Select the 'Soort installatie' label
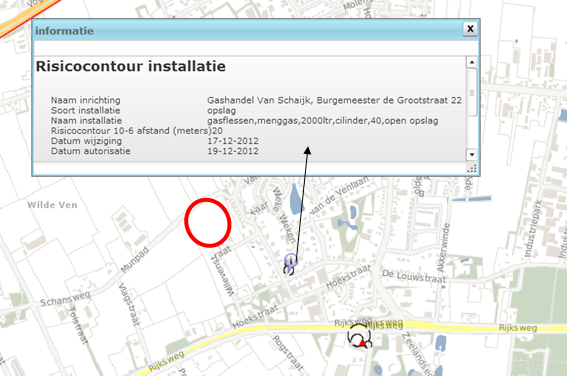 (x=85, y=110)
